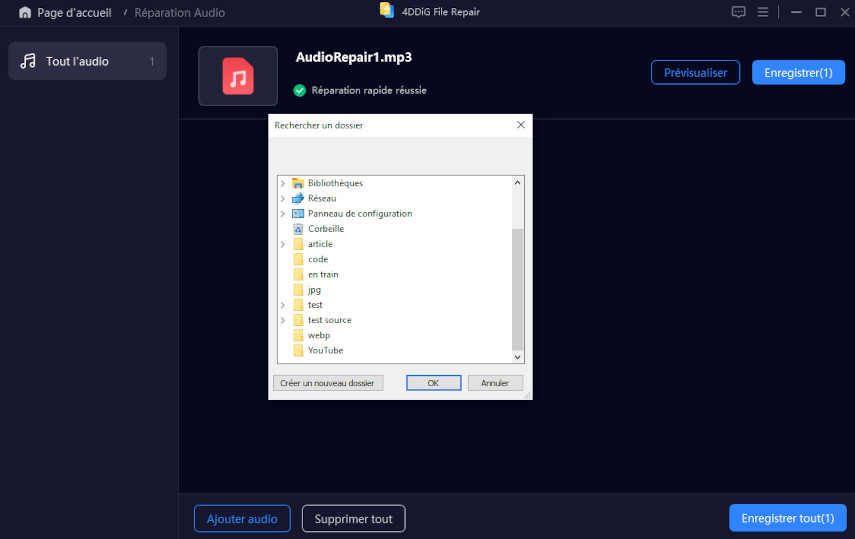
Task: Go to Page d'accueil home icon
Action: 25,13
